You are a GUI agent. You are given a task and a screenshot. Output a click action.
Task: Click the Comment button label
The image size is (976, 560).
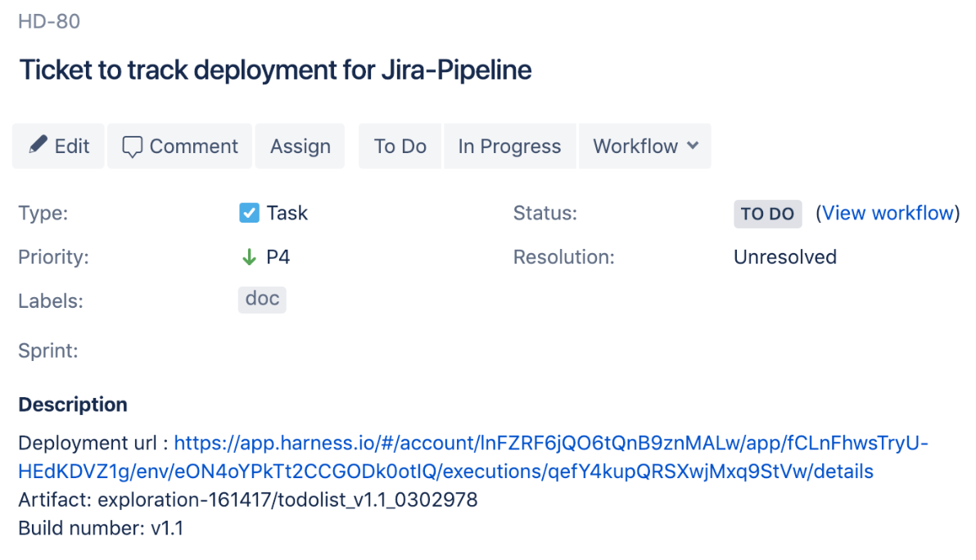click(x=193, y=147)
